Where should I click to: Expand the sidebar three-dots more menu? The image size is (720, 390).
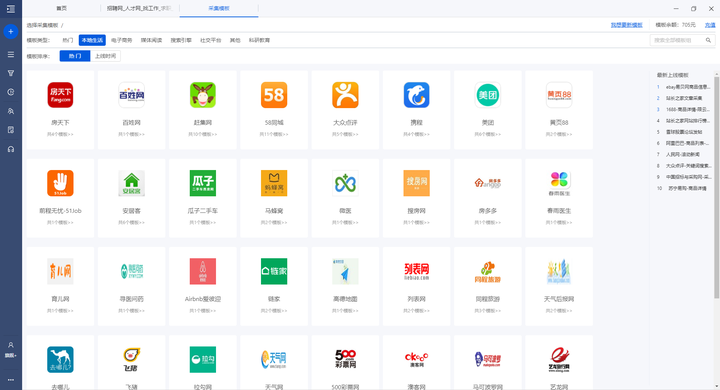click(11, 380)
